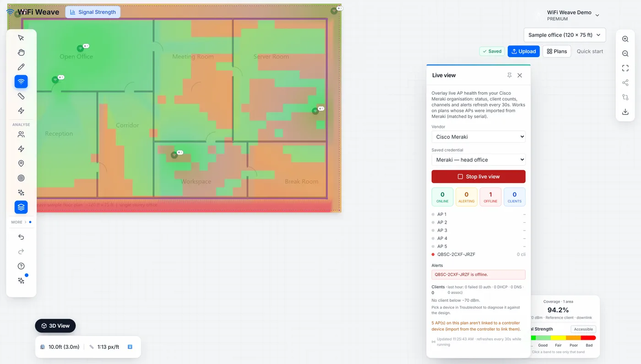Image resolution: width=641 pixels, height=364 pixels.
Task: Select AP 2 in the list
Action: point(478,222)
